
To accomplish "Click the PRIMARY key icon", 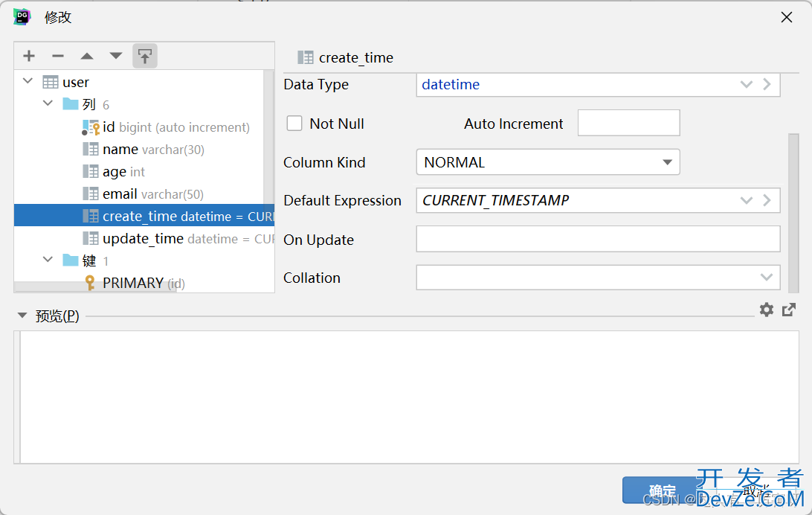I will click(x=90, y=283).
